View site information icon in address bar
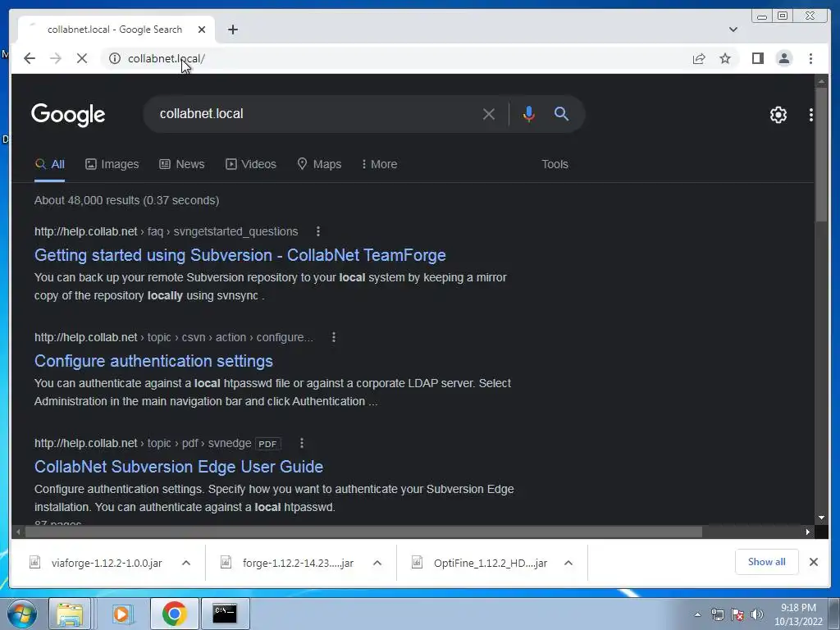 pos(115,58)
